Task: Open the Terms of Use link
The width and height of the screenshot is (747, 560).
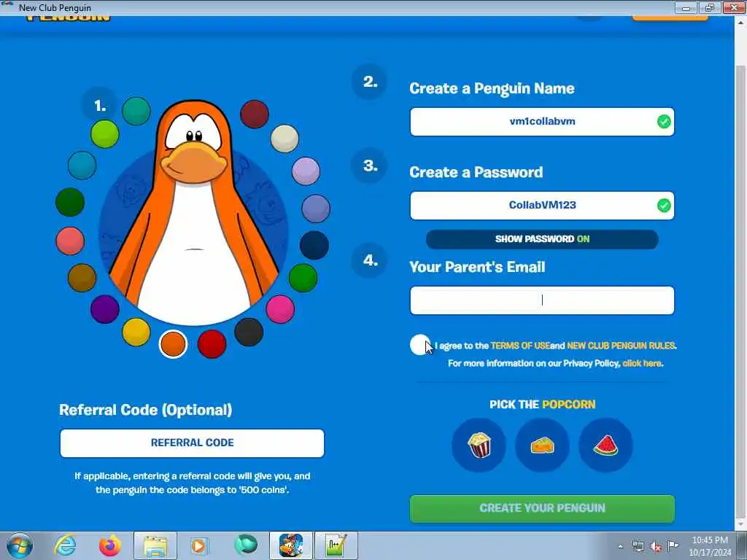Action: click(x=520, y=346)
